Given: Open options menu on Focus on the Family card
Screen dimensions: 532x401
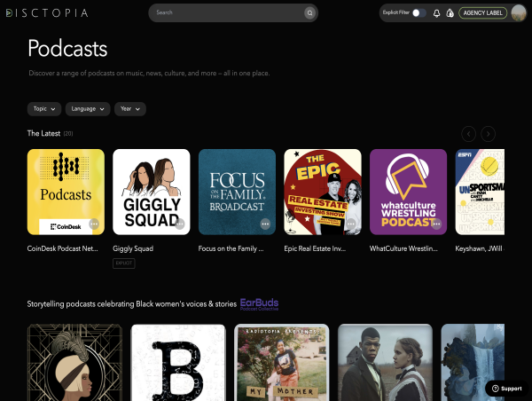Looking at the screenshot, I should [x=265, y=224].
